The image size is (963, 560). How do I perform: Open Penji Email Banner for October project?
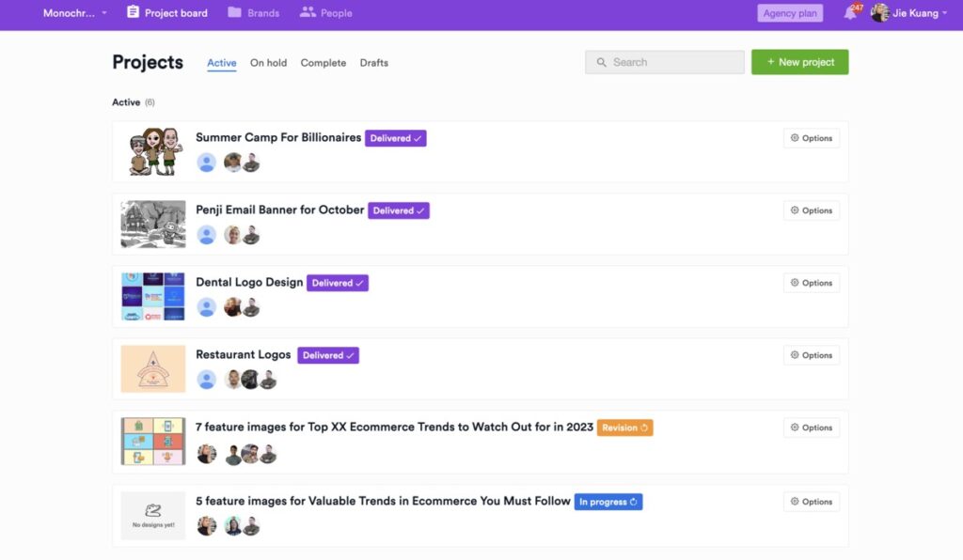[x=279, y=210]
